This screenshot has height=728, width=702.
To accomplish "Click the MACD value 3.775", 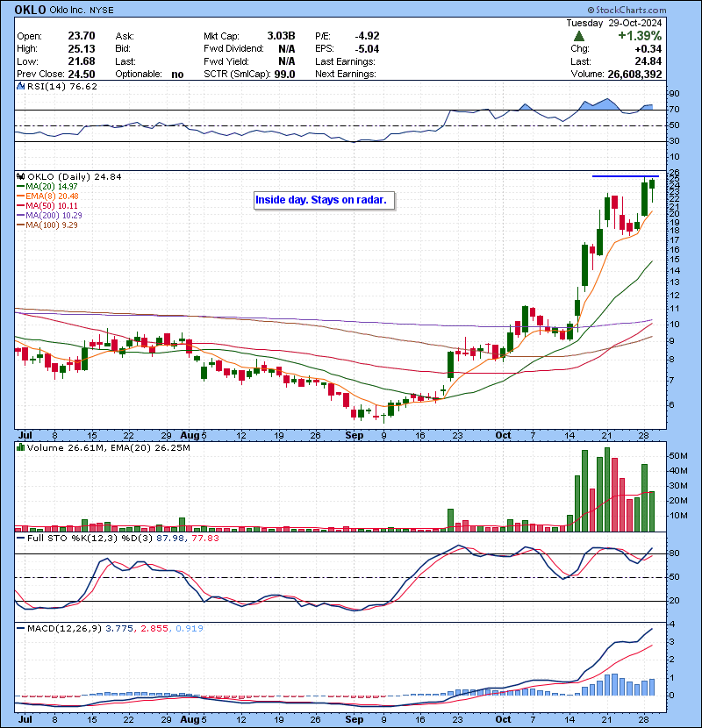I will (119, 629).
